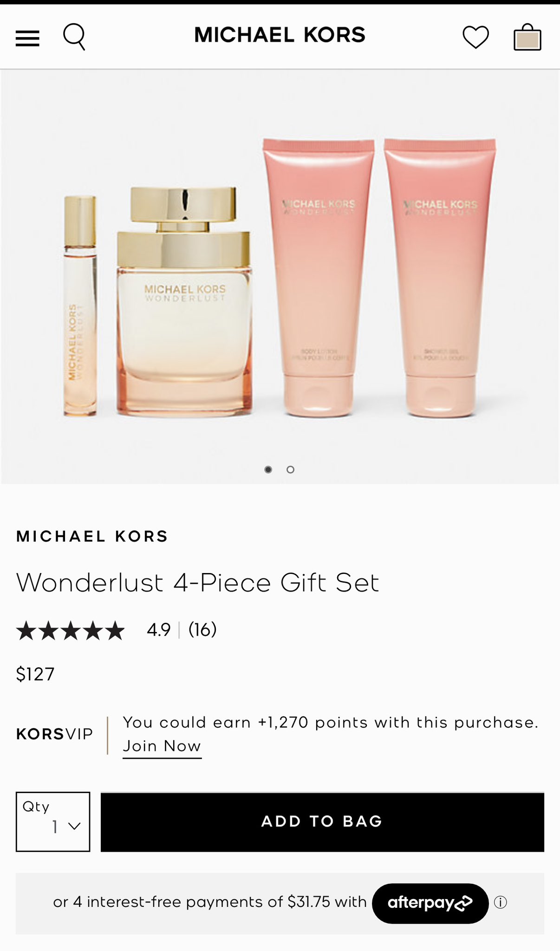This screenshot has height=951, width=560.
Task: Select the first image carousel dot
Action: point(268,469)
